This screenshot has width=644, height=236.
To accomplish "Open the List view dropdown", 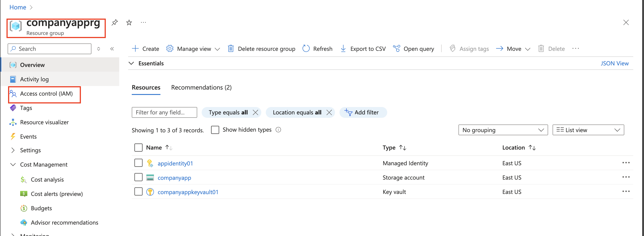I will pyautogui.click(x=588, y=130).
